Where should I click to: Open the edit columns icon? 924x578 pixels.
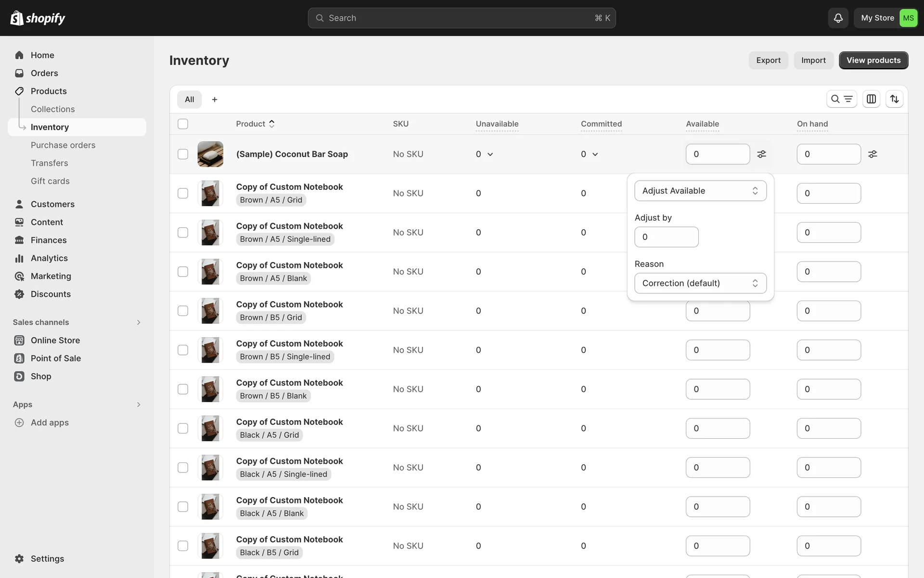pyautogui.click(x=871, y=99)
